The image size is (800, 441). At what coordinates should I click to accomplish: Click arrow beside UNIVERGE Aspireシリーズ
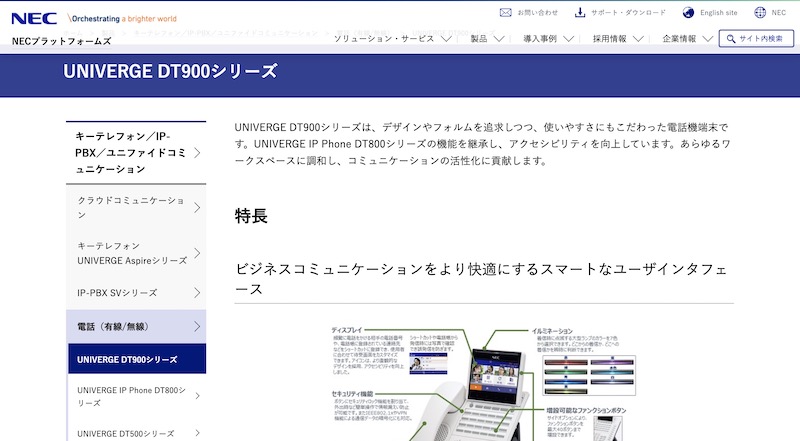(x=197, y=253)
